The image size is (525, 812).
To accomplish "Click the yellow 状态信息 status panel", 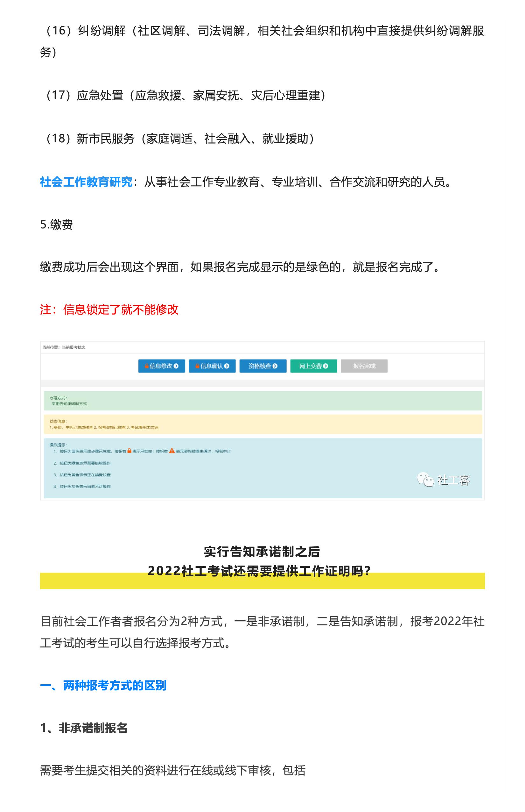I will click(x=262, y=424).
